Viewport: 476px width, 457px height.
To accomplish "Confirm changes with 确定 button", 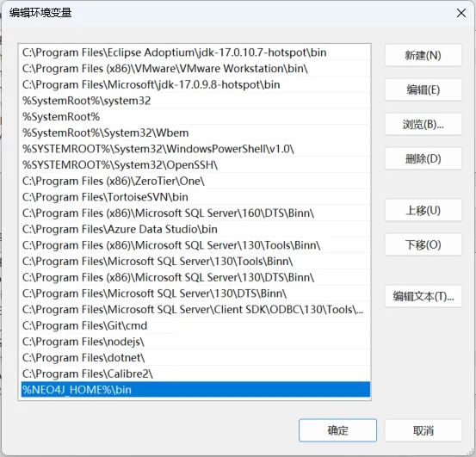I will point(337,430).
